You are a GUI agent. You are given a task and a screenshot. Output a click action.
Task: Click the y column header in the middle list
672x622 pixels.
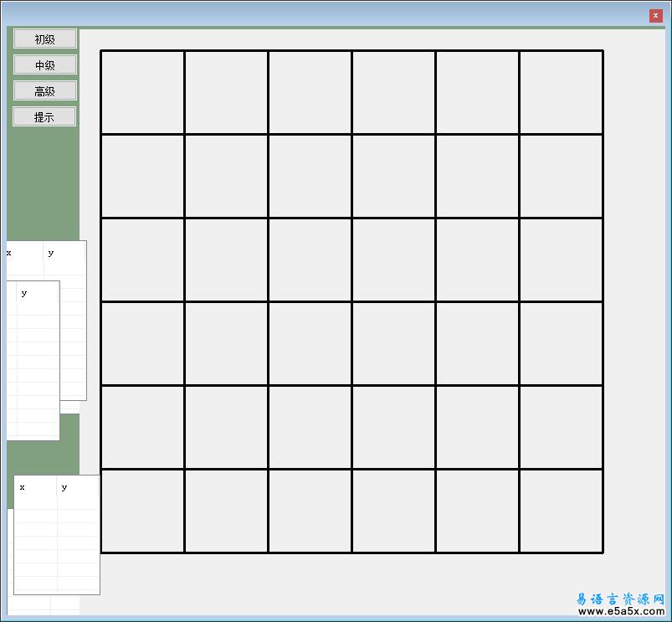[x=38, y=293]
